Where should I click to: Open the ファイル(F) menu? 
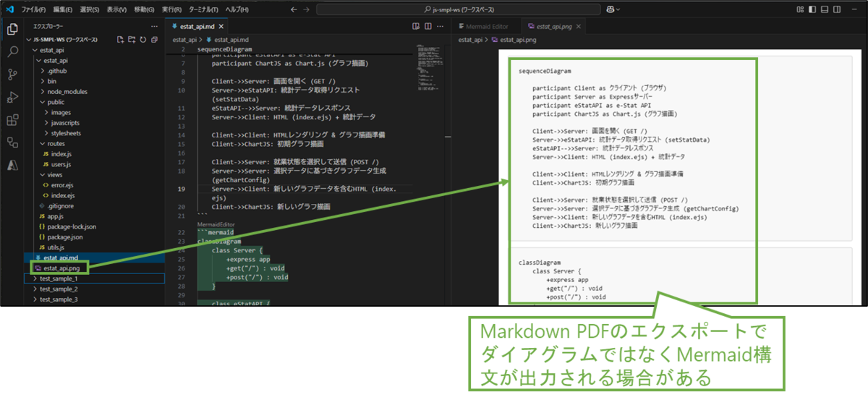coord(33,9)
